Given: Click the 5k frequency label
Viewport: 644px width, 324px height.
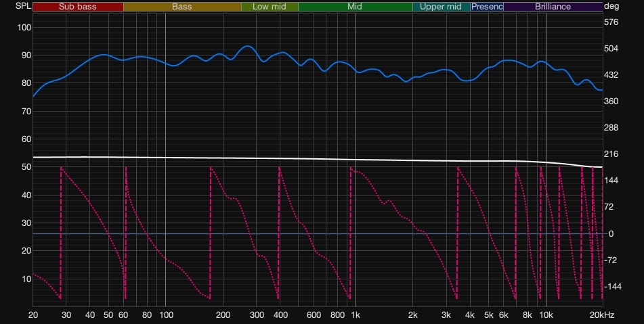Looking at the screenshot, I should [489, 315].
